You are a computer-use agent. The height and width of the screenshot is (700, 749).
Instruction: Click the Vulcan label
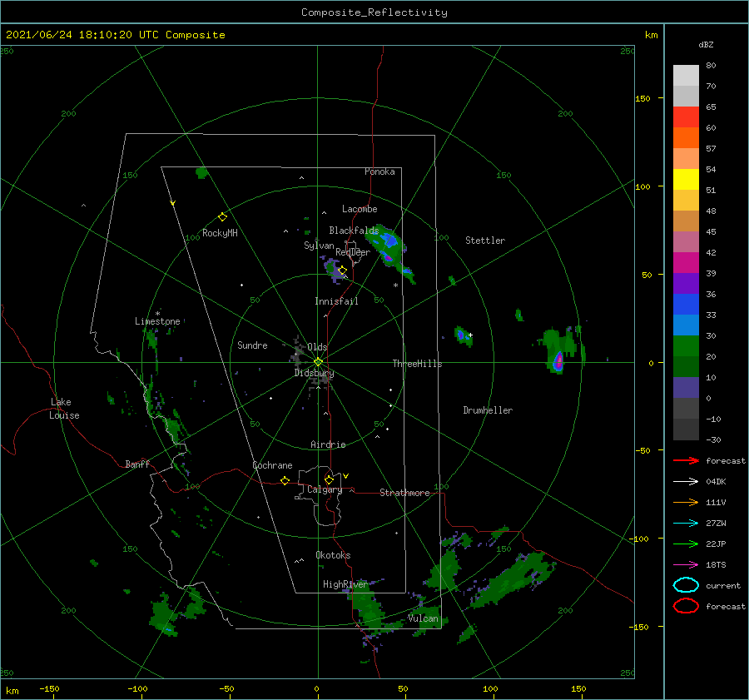423,618
